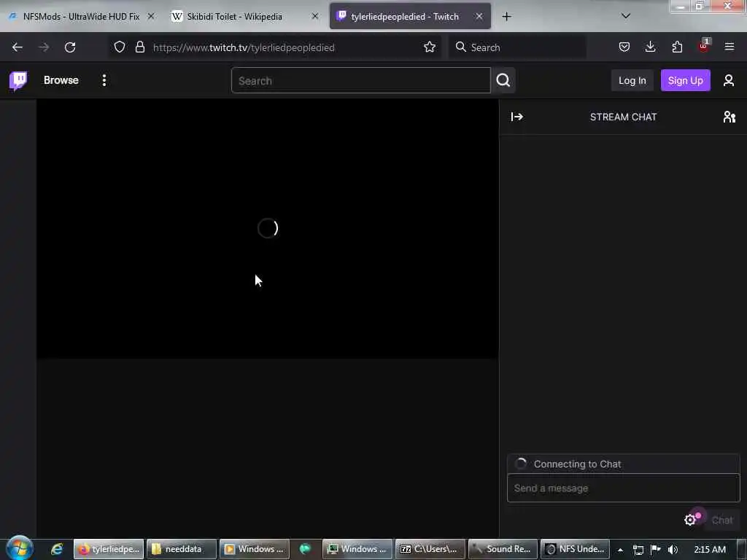The width and height of the screenshot is (747, 560).
Task: Open the extensions puzzle icon
Action: point(677,47)
